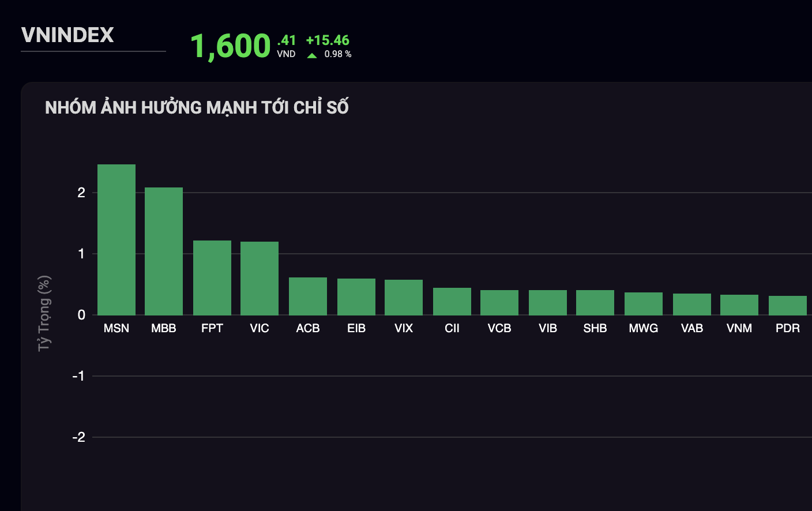The height and width of the screenshot is (511, 812).
Task: Click the 1,600 index value
Action: (x=231, y=46)
